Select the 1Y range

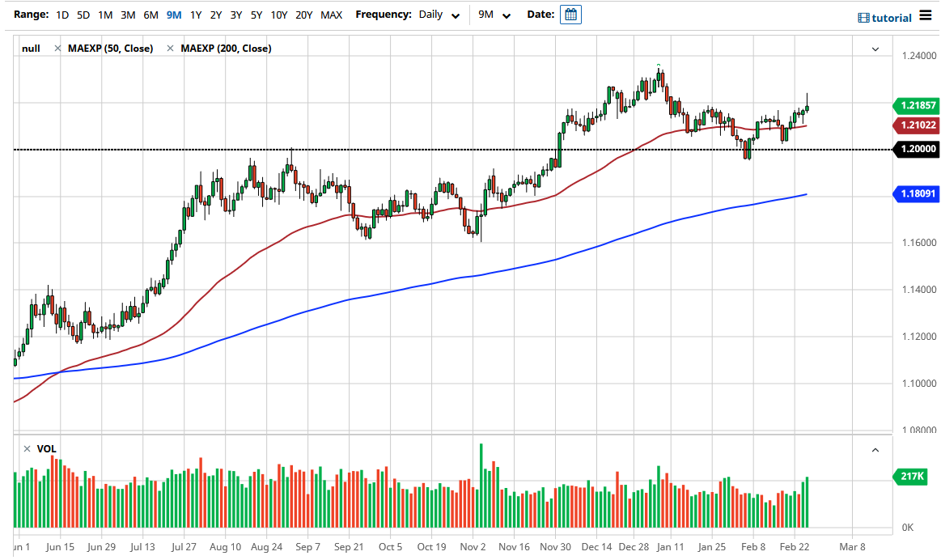[196, 15]
